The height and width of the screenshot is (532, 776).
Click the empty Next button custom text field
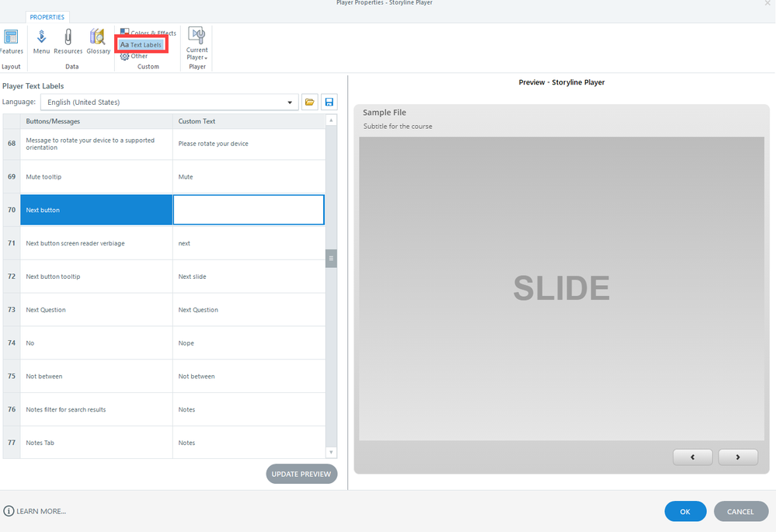(x=249, y=210)
